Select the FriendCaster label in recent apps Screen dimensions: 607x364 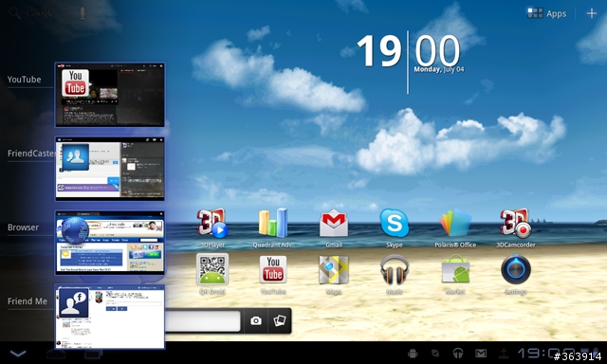click(31, 154)
